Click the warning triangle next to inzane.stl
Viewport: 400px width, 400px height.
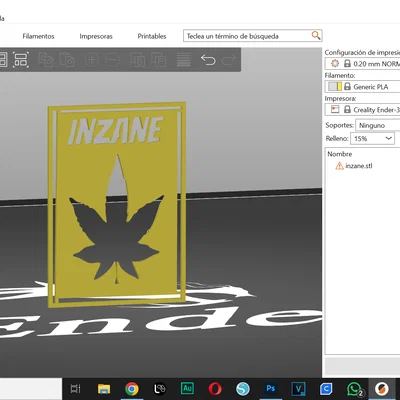(339, 166)
